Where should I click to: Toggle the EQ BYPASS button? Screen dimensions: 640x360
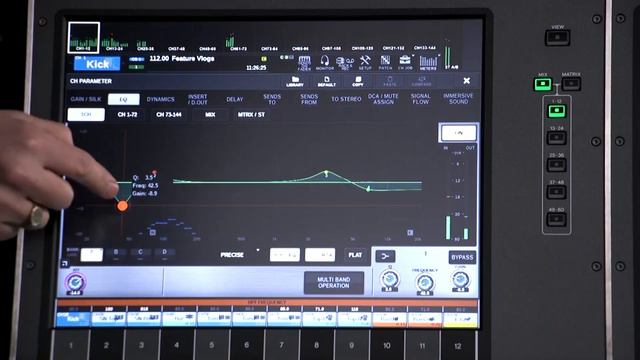click(462, 257)
